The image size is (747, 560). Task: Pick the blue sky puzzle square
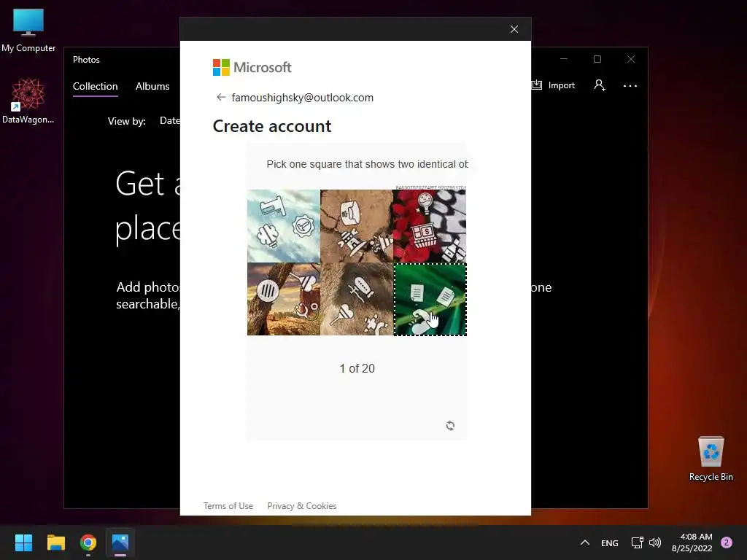coord(284,226)
